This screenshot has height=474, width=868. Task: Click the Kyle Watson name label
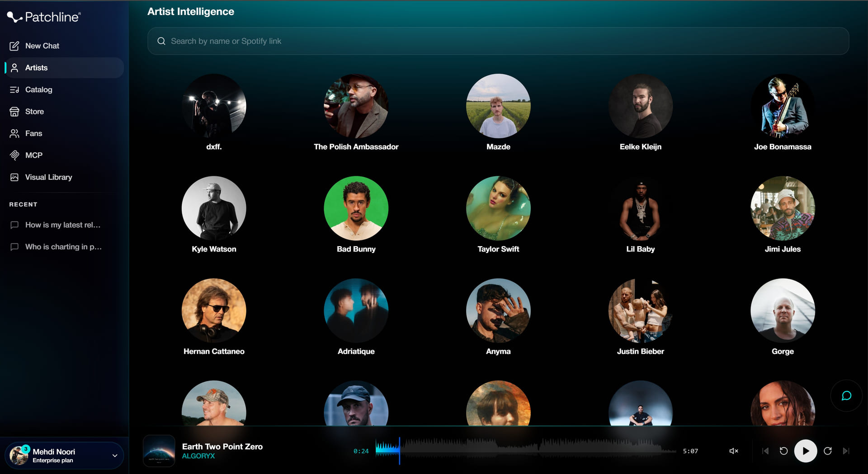pos(214,249)
